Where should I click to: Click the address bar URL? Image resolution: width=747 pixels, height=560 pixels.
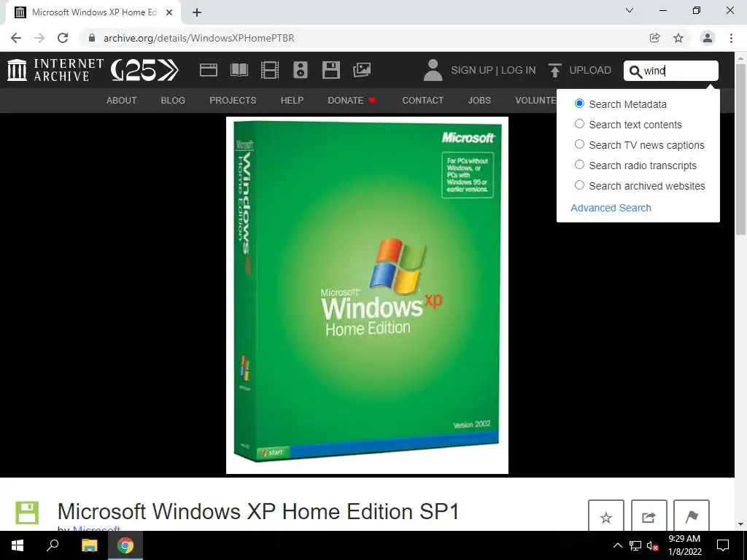coord(198,38)
